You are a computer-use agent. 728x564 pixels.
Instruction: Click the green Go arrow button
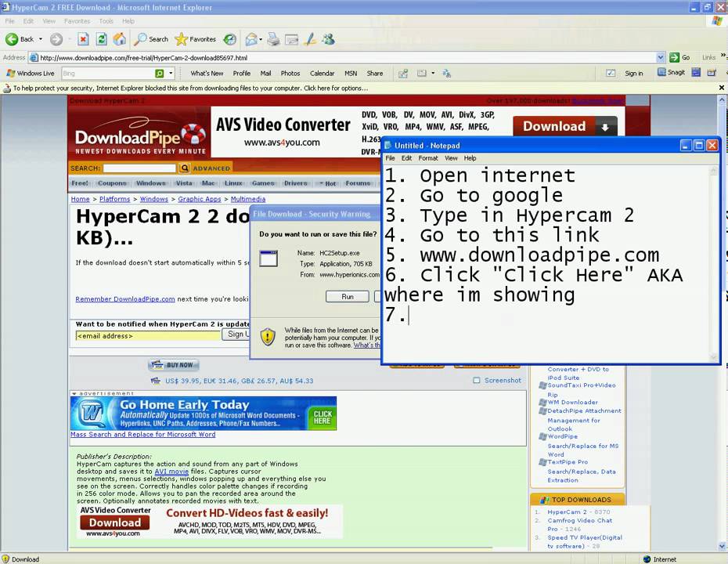(674, 58)
